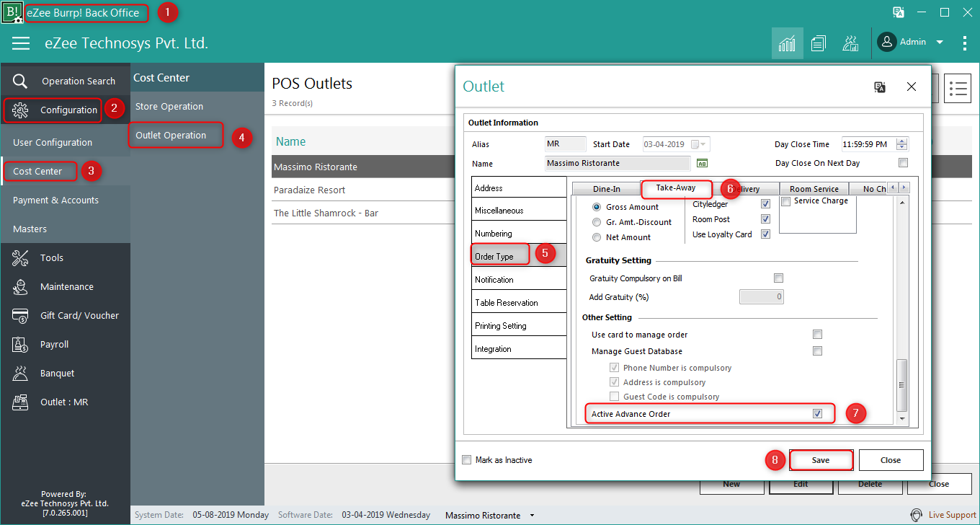Open the Address section
The width and height of the screenshot is (980, 525).
pyautogui.click(x=519, y=187)
